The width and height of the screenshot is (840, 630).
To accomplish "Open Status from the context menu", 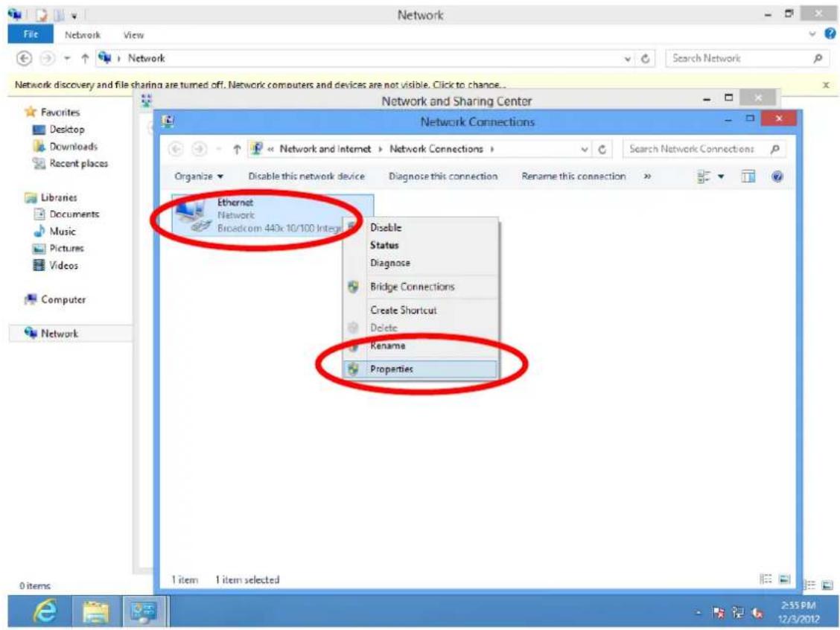I will tap(384, 245).
